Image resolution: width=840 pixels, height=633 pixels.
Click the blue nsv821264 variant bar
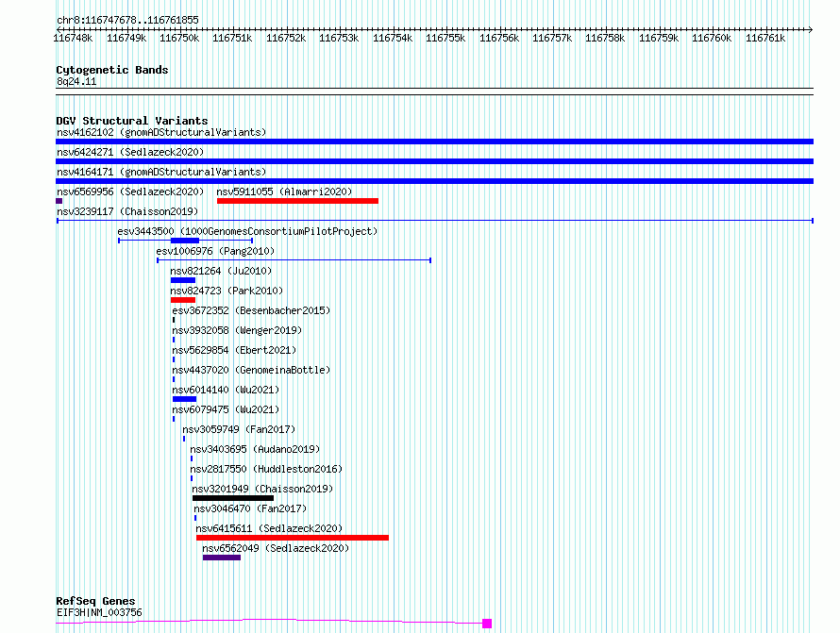coord(183,280)
